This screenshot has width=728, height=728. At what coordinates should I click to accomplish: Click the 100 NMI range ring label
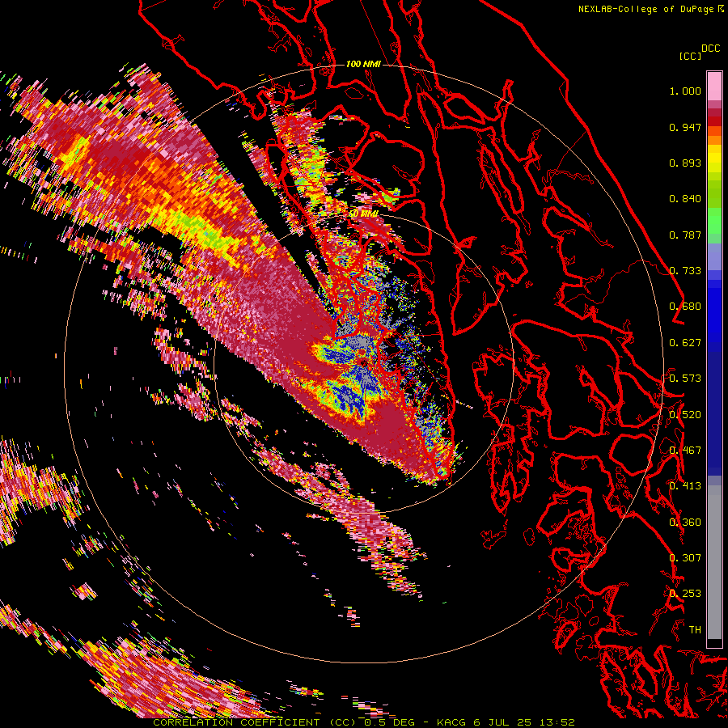(x=363, y=64)
